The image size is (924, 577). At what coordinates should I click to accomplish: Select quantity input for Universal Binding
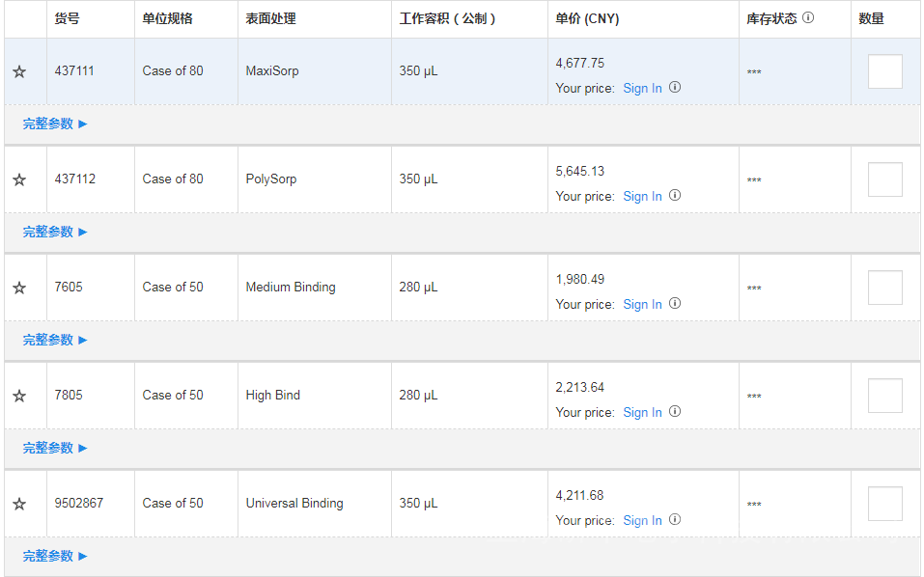pyautogui.click(x=884, y=504)
